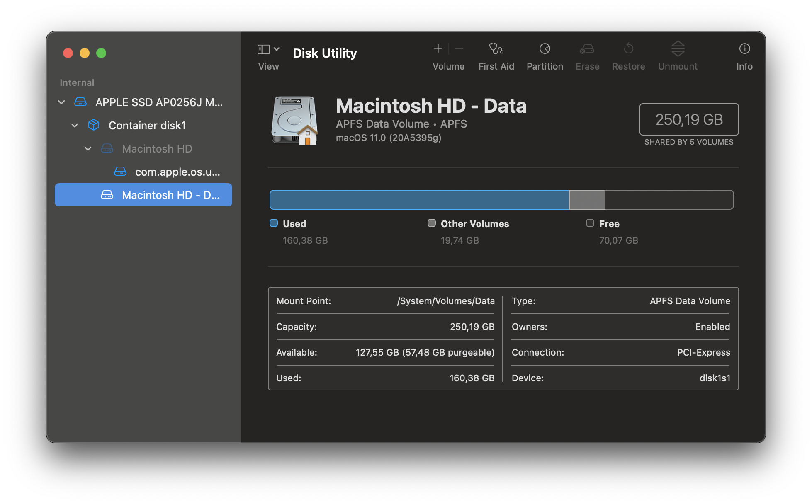
Task: Click the Restore arrow icon
Action: pyautogui.click(x=628, y=49)
